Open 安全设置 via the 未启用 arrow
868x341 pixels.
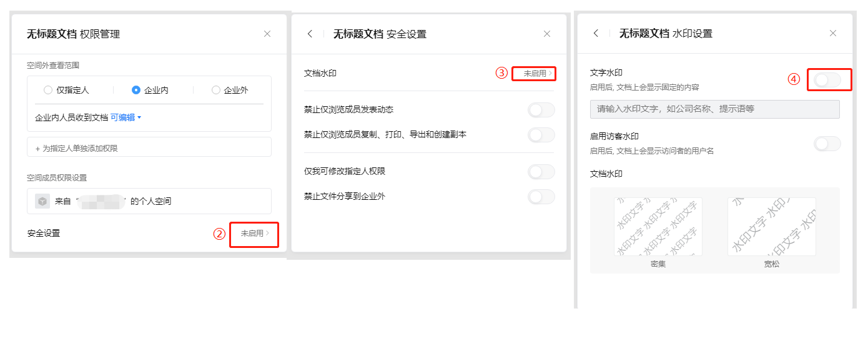[x=255, y=233]
